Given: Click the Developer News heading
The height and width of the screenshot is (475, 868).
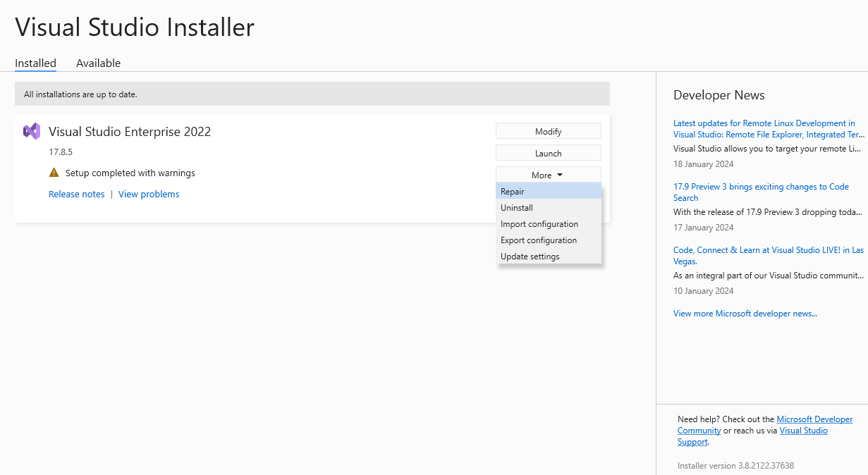Looking at the screenshot, I should pyautogui.click(x=719, y=95).
